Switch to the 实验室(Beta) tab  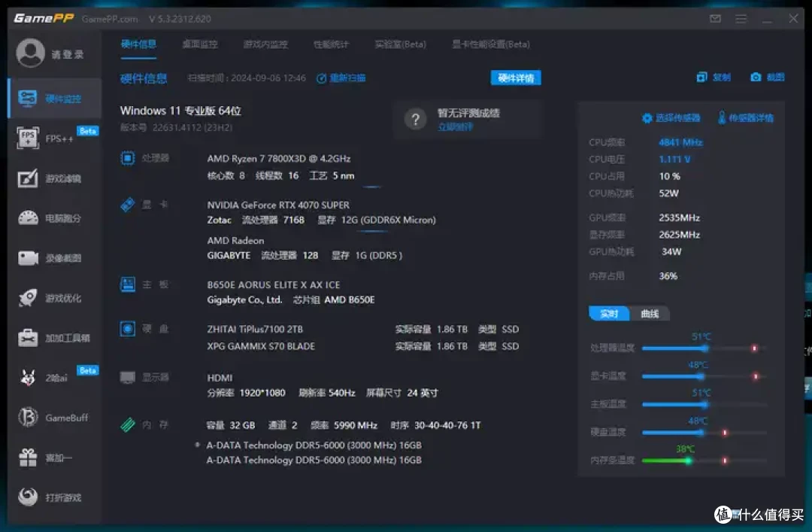[400, 44]
